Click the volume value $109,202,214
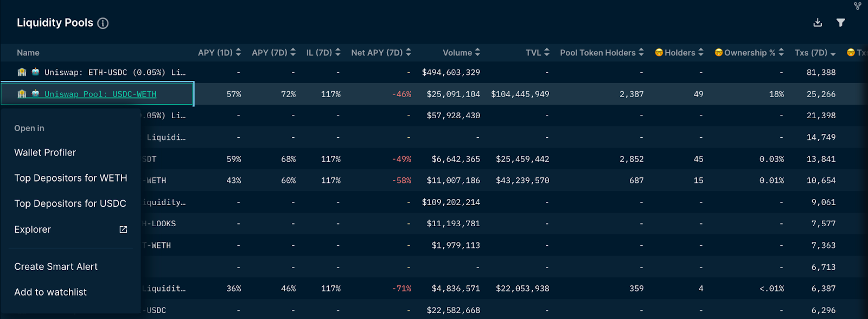Screen dimensions: 868x319 click(x=451, y=202)
